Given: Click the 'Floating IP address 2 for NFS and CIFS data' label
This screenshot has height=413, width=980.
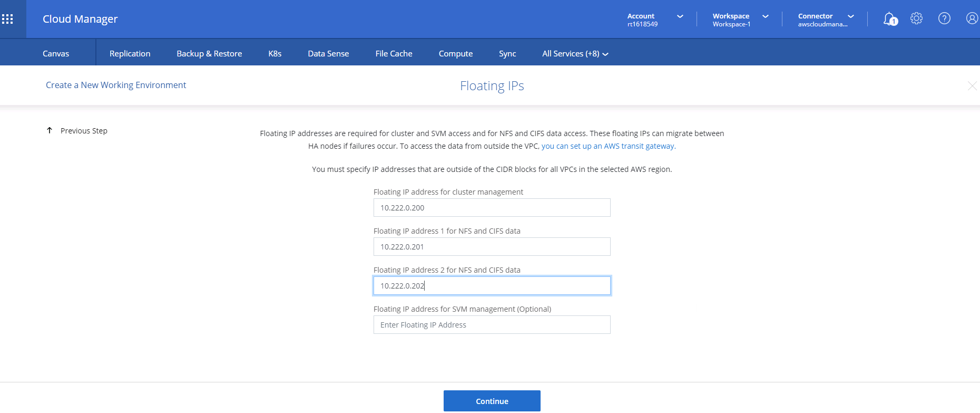Looking at the screenshot, I should tap(447, 270).
